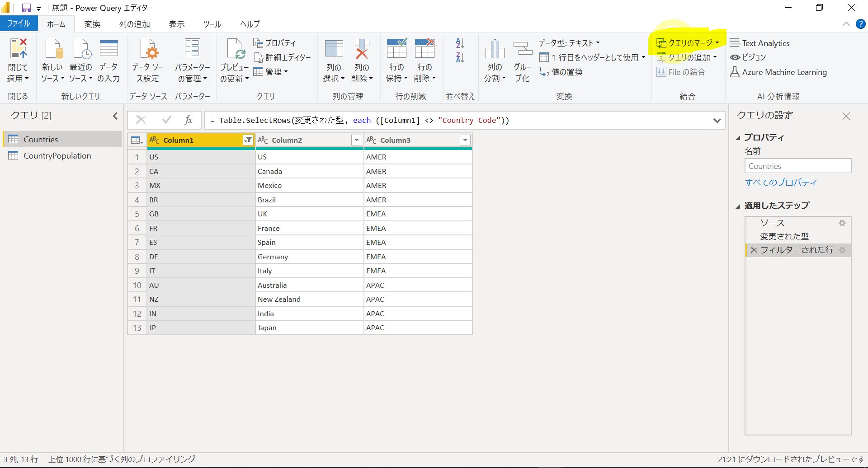
Task: Collapse the 適用したステップ section
Action: 738,206
